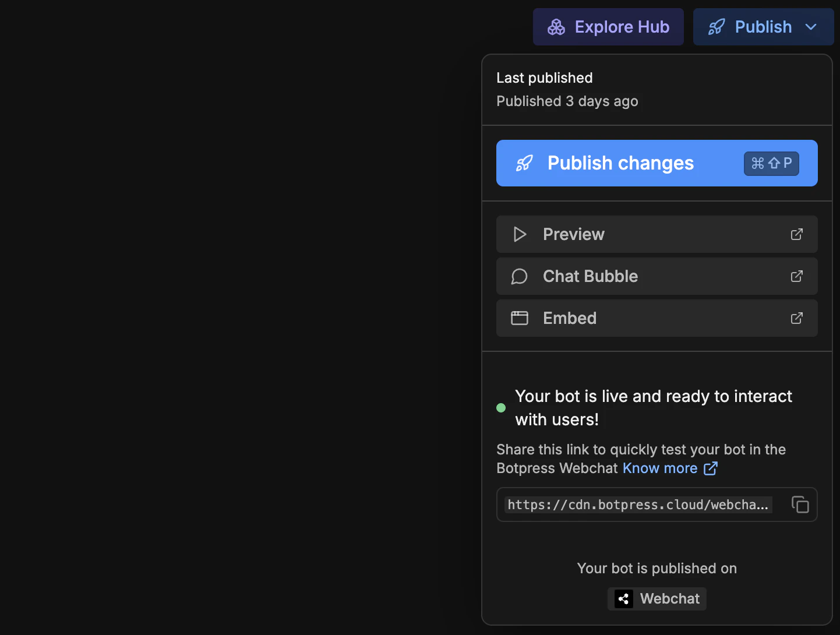The height and width of the screenshot is (635, 840).
Task: Open the Preview option
Action: (x=657, y=234)
